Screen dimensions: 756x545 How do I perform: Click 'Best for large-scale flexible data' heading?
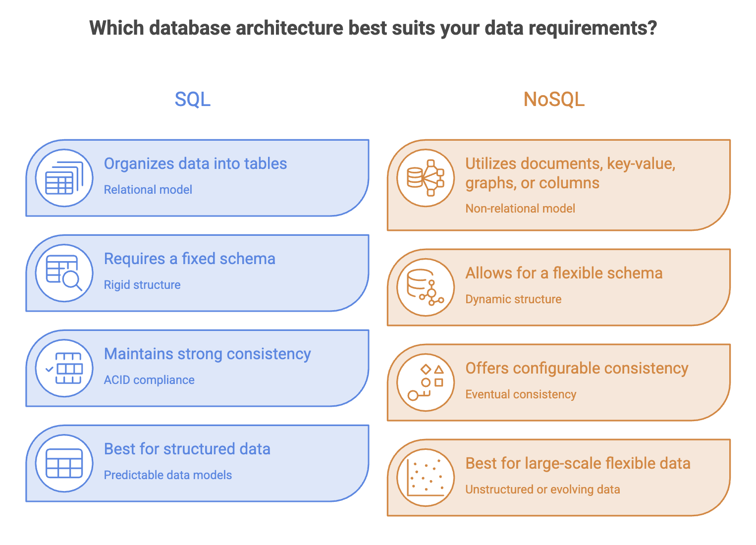point(578,463)
